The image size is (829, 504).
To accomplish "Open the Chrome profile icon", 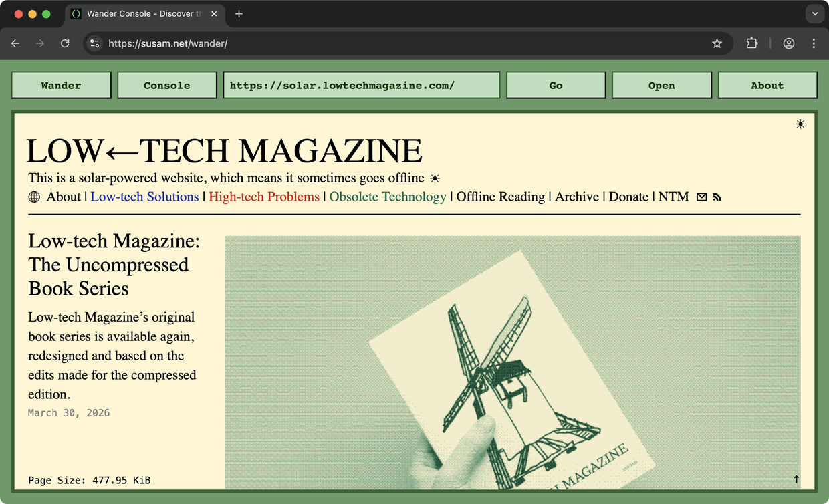I will [789, 43].
